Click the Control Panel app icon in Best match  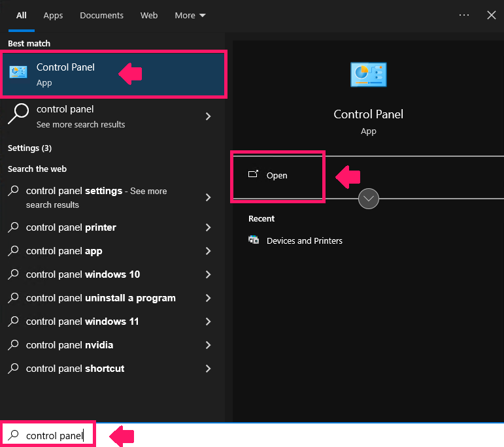(x=18, y=72)
